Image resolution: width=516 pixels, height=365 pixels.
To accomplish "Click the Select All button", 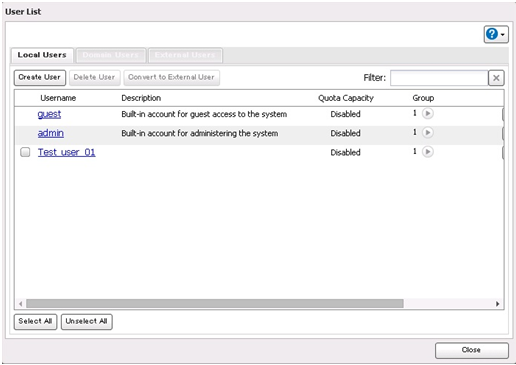I will point(35,321).
